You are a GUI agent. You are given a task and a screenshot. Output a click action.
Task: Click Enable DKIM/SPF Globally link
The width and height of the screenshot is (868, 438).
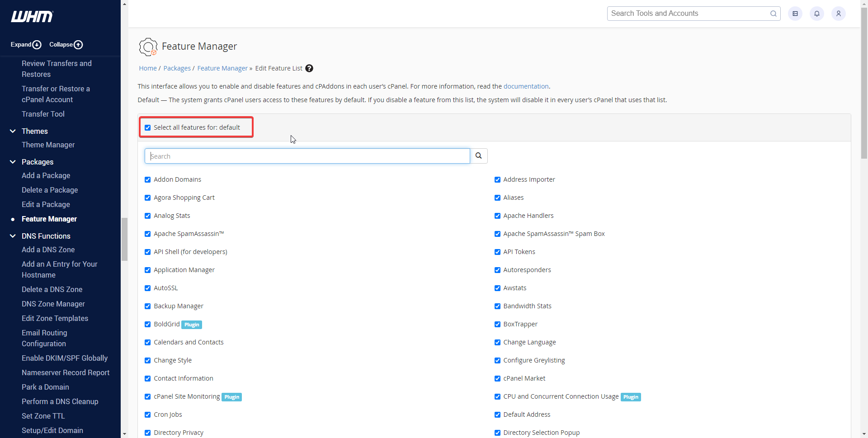(65, 358)
